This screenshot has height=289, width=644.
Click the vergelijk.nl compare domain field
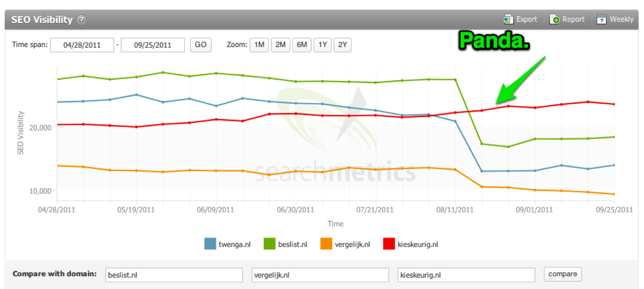pyautogui.click(x=320, y=275)
